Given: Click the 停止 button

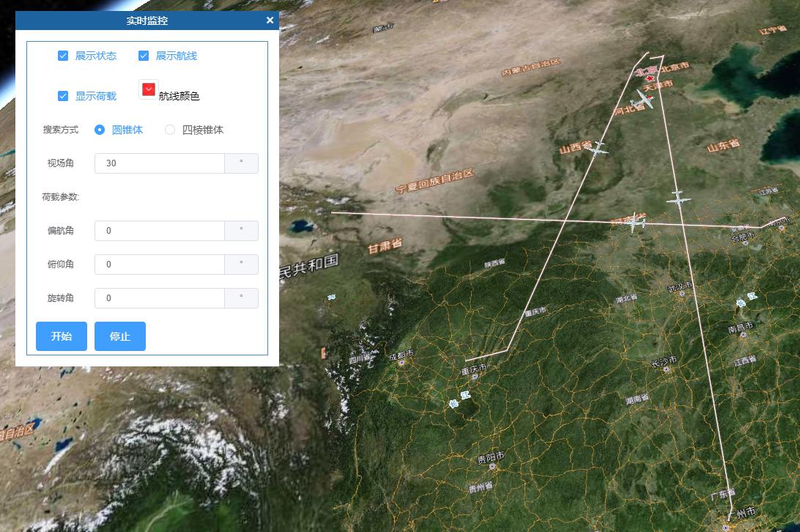Looking at the screenshot, I should tap(120, 336).
